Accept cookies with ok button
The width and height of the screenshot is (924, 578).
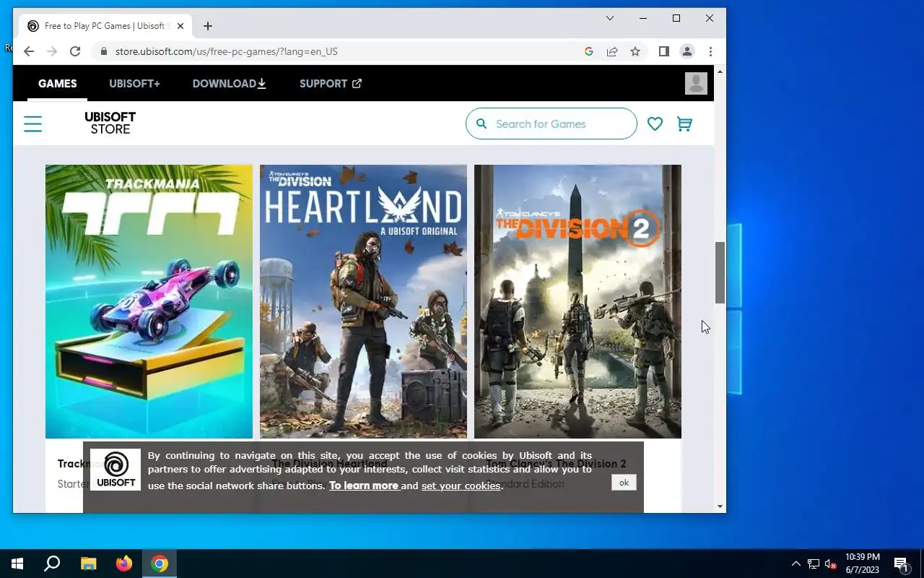[x=624, y=483]
